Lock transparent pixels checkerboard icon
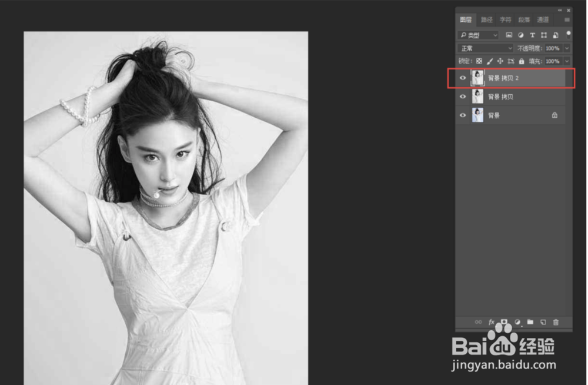 tap(479, 61)
